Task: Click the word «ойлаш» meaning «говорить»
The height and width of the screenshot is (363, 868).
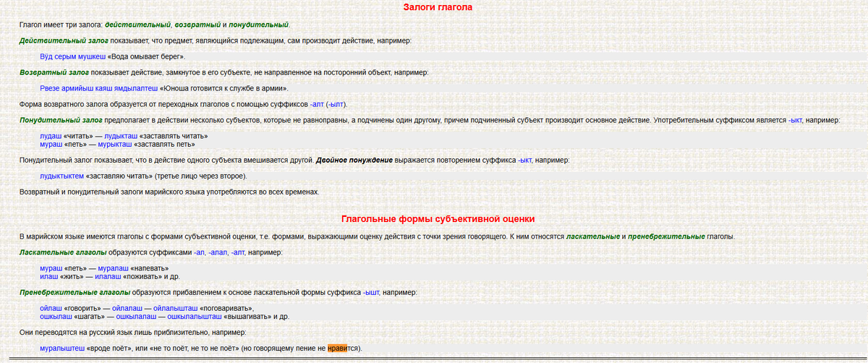Action: coord(51,308)
